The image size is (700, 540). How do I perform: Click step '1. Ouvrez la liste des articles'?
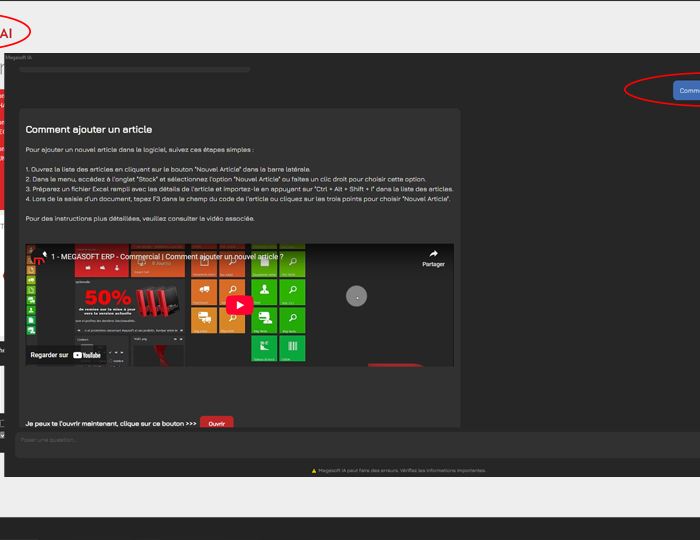tap(168, 170)
